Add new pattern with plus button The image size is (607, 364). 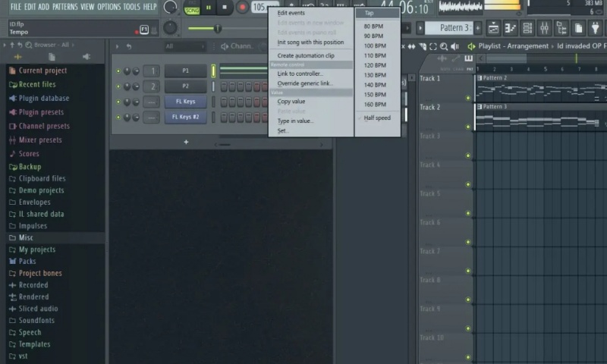478,28
